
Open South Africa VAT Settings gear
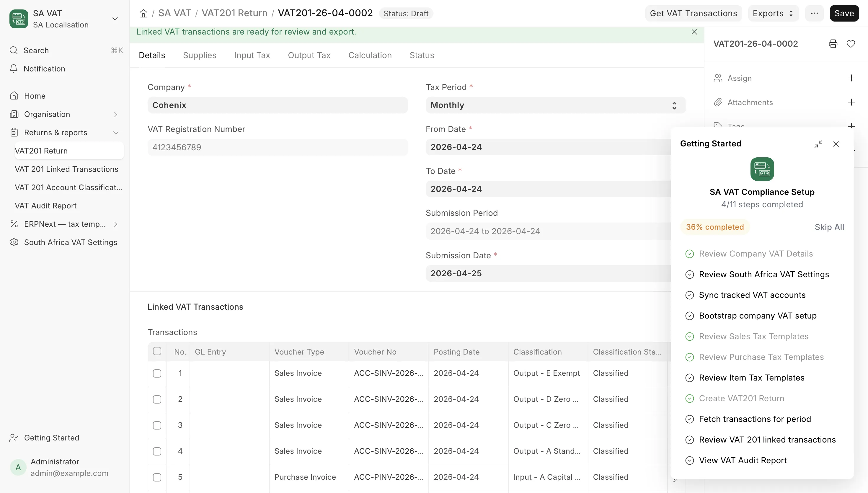tap(14, 242)
